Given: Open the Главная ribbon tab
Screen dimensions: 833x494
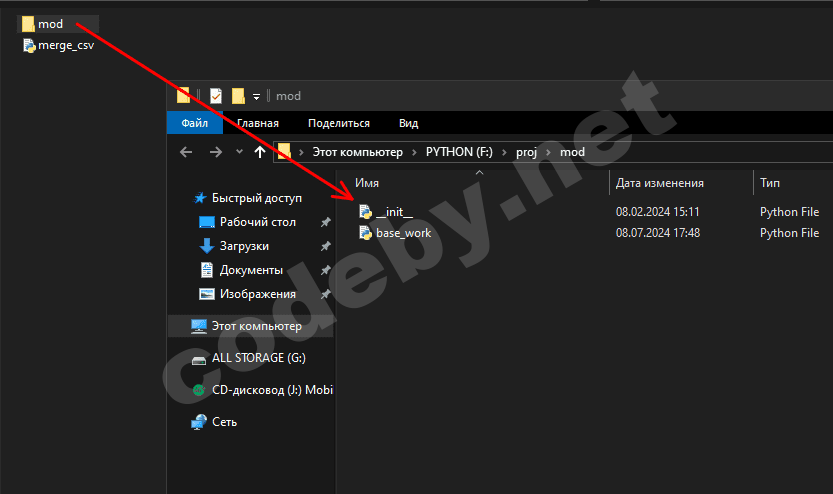Looking at the screenshot, I should [258, 123].
